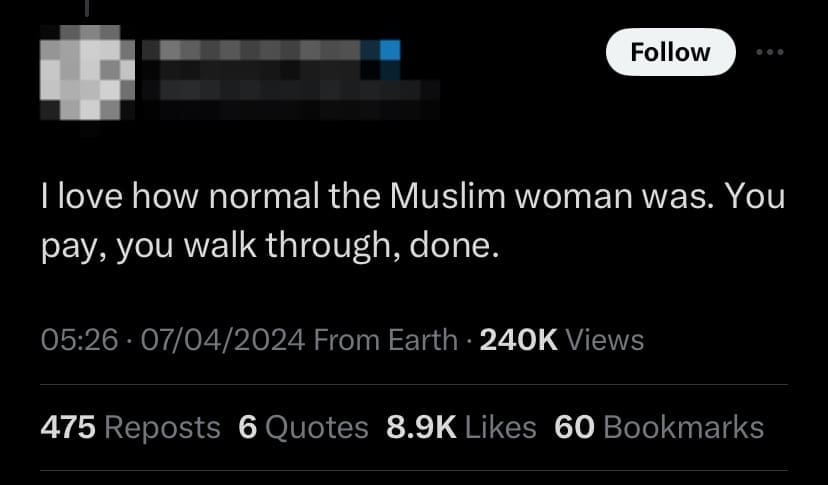Click the blue verified badge
The image size is (828, 485).
click(x=390, y=51)
